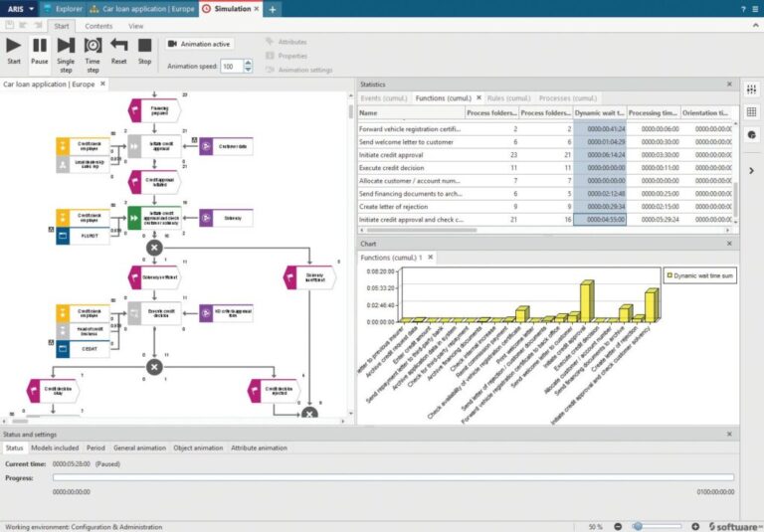
Task: Click the pie chart icon in right sidebar
Action: click(x=751, y=134)
